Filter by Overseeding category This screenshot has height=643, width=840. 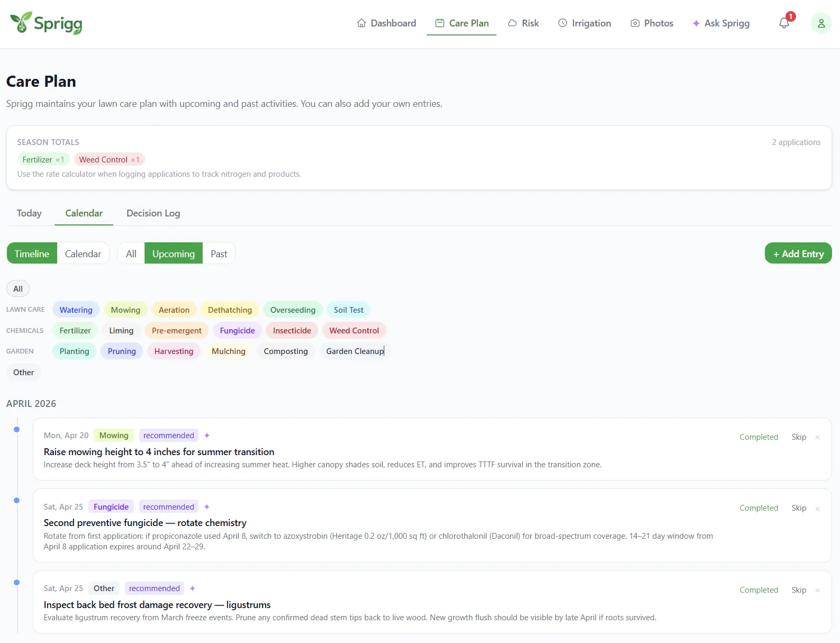click(293, 310)
